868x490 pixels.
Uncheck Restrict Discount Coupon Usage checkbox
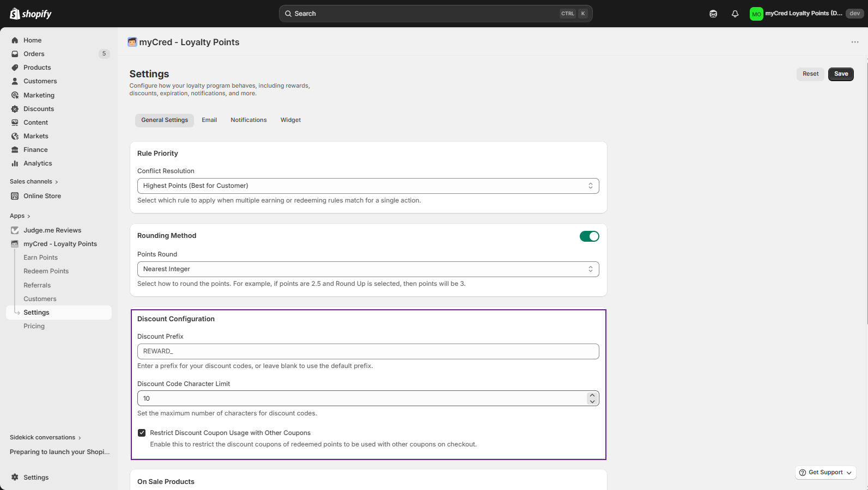pos(142,433)
